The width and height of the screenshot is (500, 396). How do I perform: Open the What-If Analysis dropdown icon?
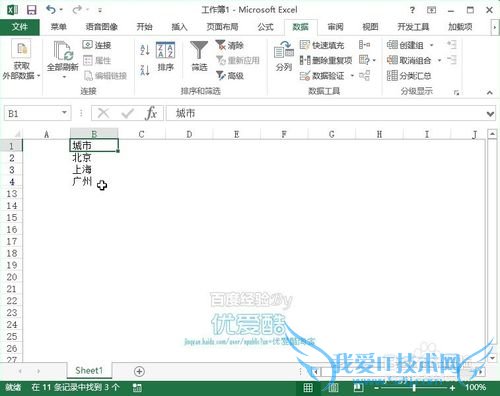point(367,60)
